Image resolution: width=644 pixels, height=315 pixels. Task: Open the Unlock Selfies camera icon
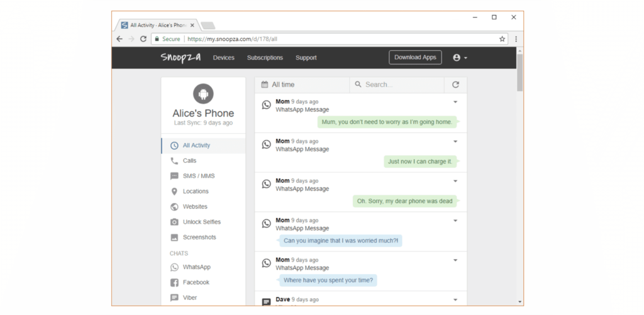click(x=175, y=222)
